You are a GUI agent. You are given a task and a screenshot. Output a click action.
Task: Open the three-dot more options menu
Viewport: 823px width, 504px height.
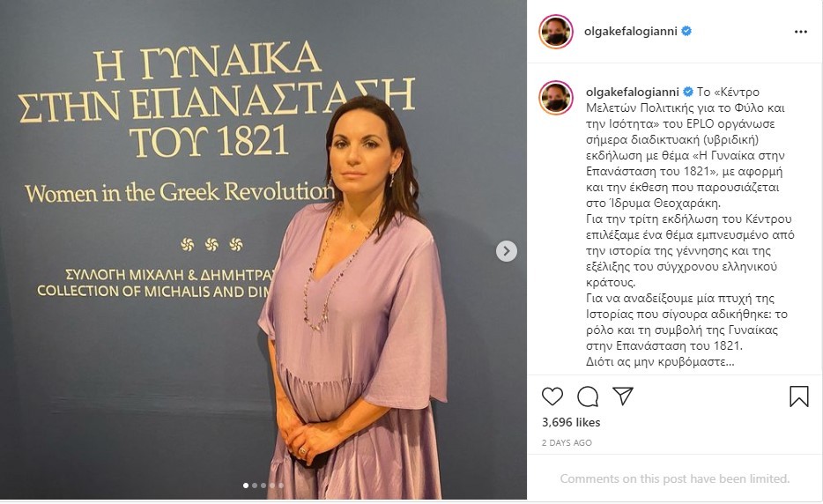point(800,32)
